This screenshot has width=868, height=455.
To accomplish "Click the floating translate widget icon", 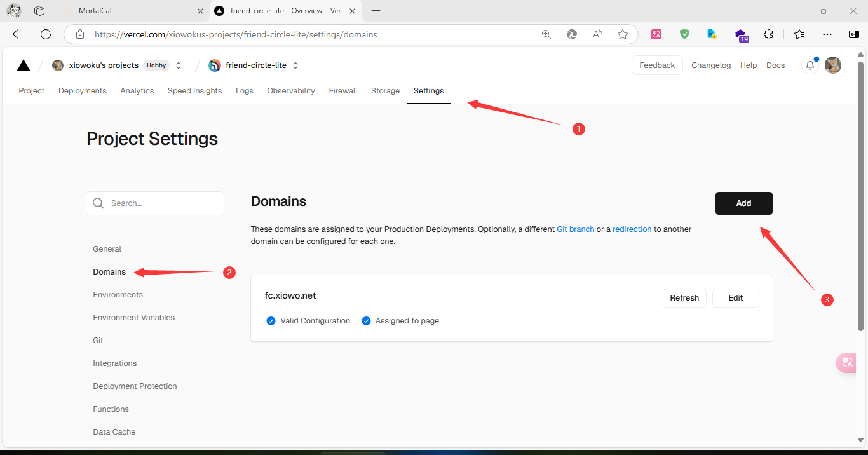I will 847,362.
